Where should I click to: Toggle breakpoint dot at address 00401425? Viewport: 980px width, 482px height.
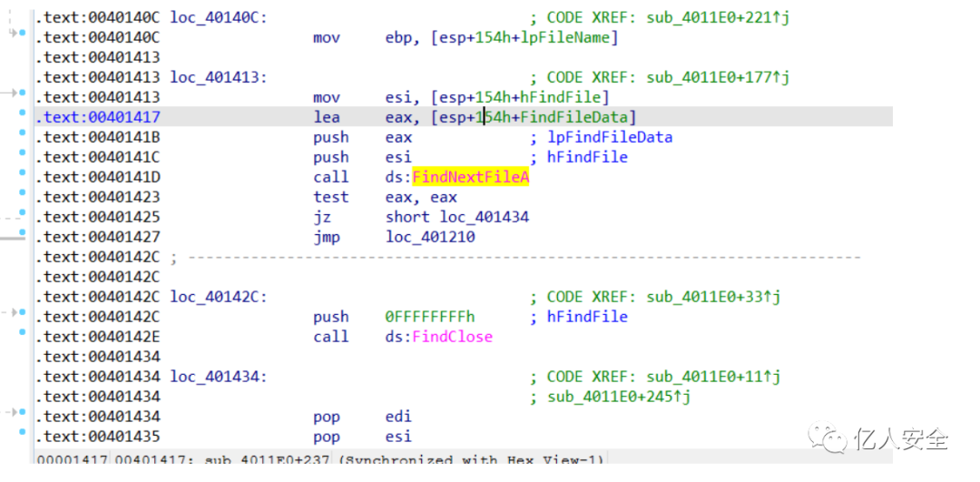tap(23, 211)
